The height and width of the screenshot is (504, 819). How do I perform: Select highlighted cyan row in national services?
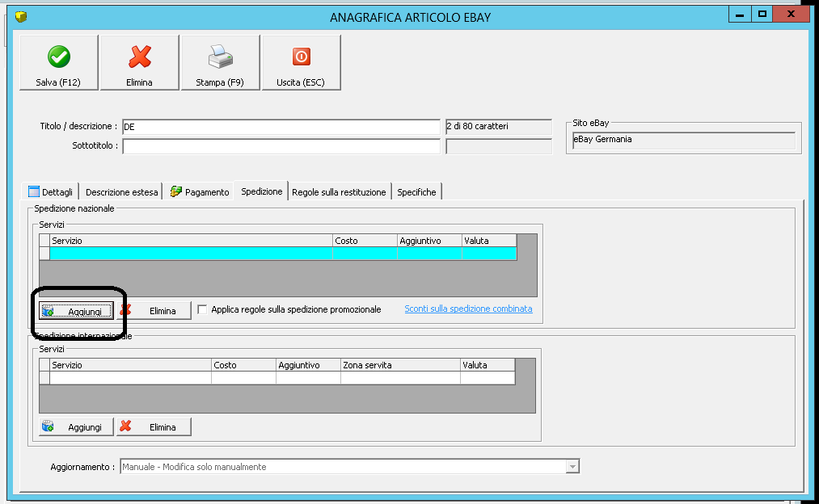tap(283, 254)
